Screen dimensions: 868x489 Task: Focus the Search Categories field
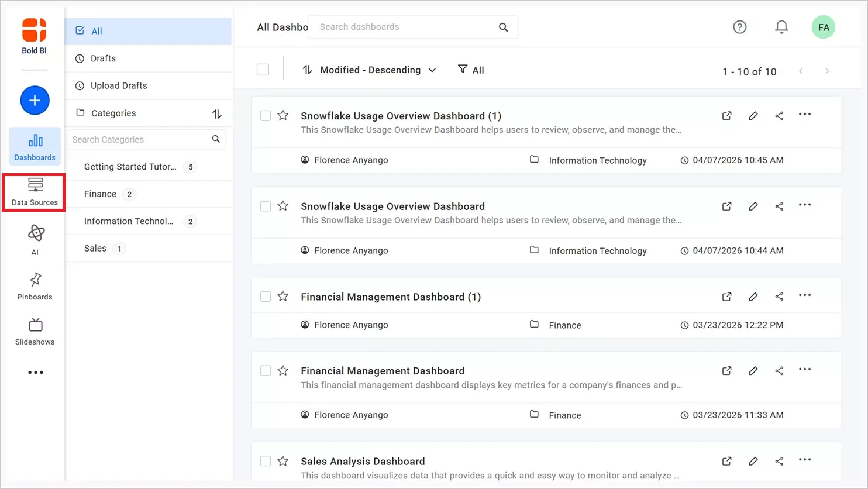147,139
